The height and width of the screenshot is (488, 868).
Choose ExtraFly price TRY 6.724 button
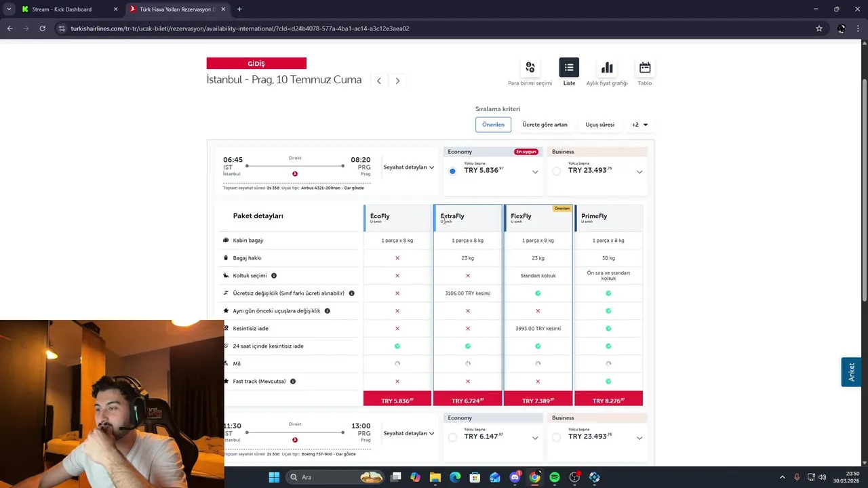[x=468, y=399]
